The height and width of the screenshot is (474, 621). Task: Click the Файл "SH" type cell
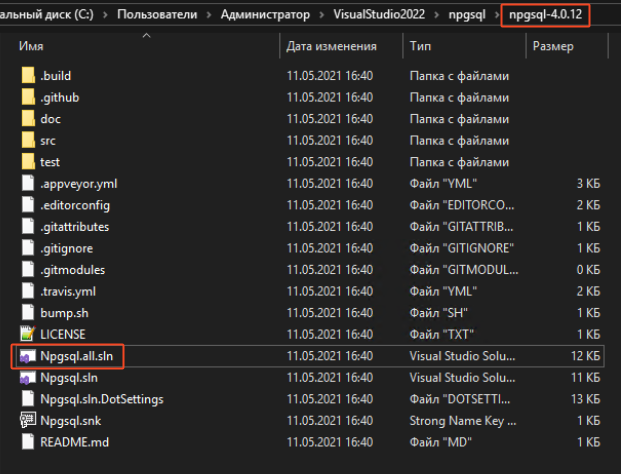tap(438, 313)
